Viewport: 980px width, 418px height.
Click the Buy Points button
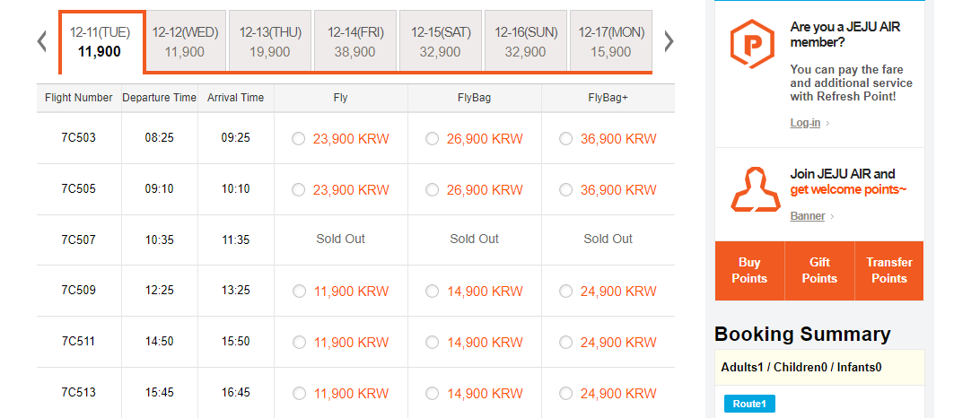click(749, 271)
